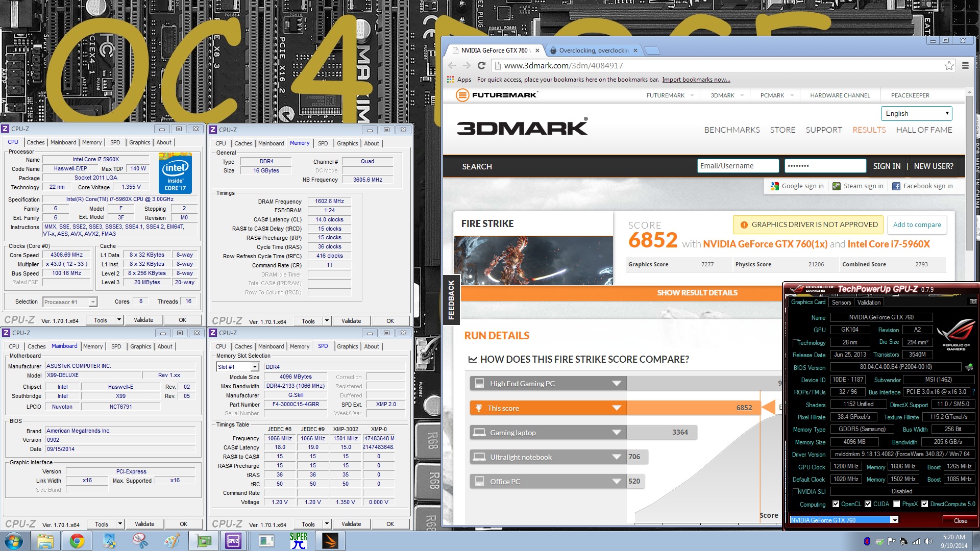Open the Windows Start menu
Image resolution: width=980 pixels, height=551 pixels.
point(14,541)
